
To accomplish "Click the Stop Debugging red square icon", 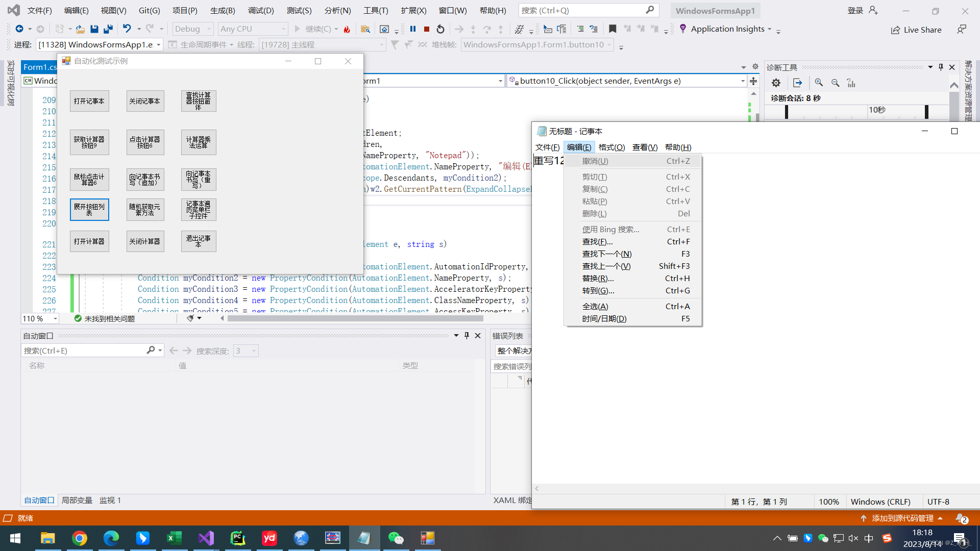I will pos(427,29).
